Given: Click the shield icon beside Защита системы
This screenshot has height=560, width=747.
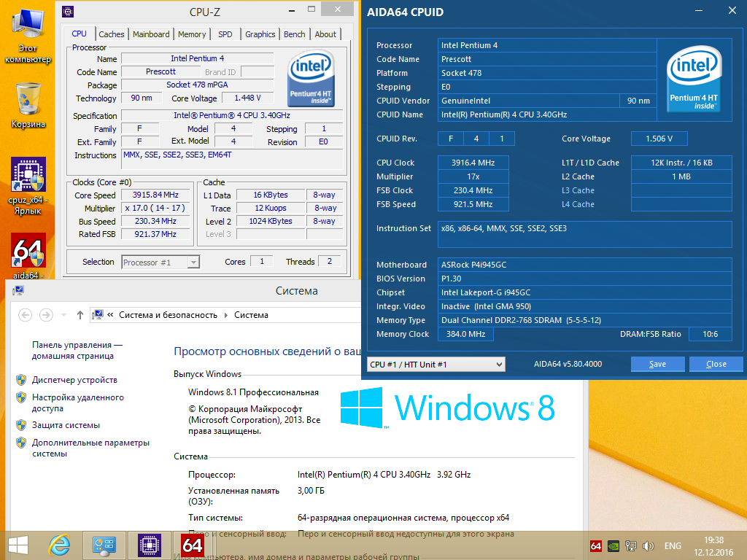Looking at the screenshot, I should click(21, 425).
